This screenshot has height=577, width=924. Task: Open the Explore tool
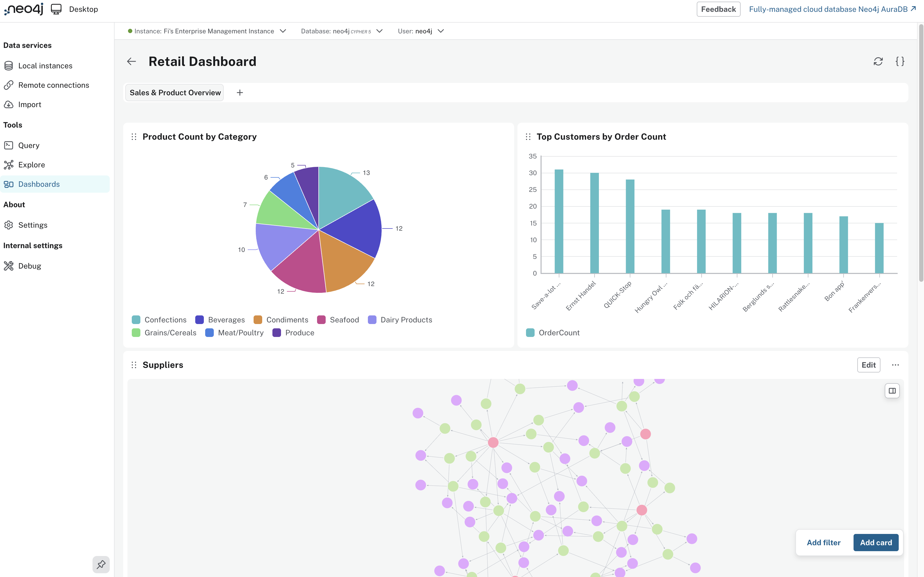click(34, 164)
